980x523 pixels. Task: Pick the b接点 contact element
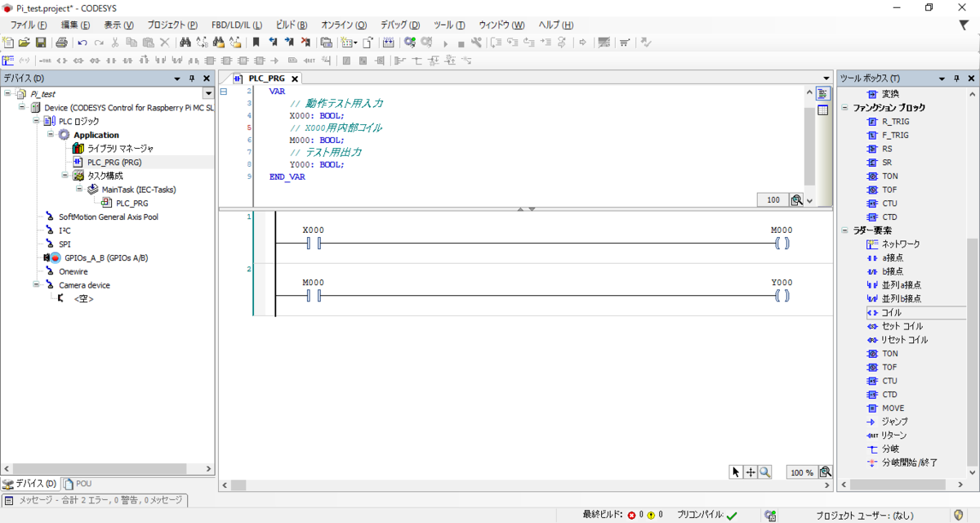point(884,271)
